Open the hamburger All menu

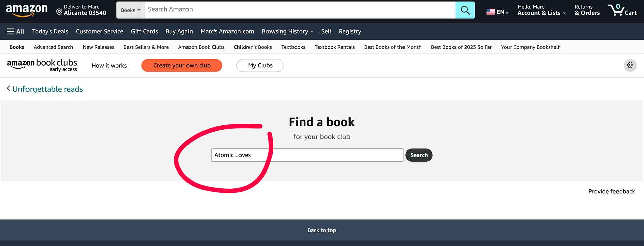tap(15, 31)
